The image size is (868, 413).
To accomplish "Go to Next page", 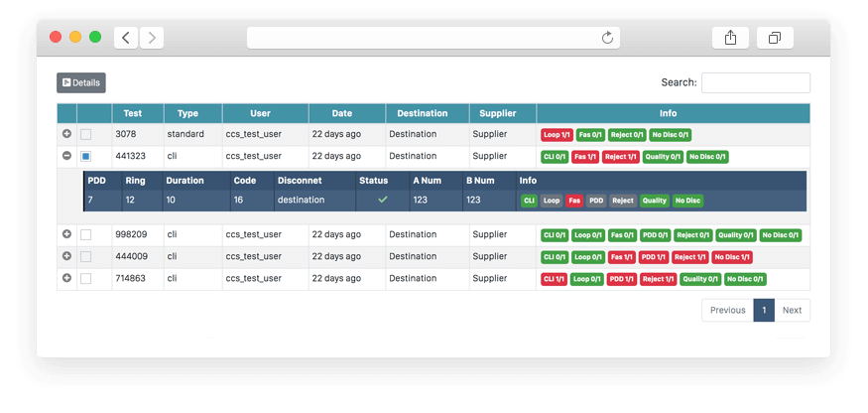I will point(791,310).
